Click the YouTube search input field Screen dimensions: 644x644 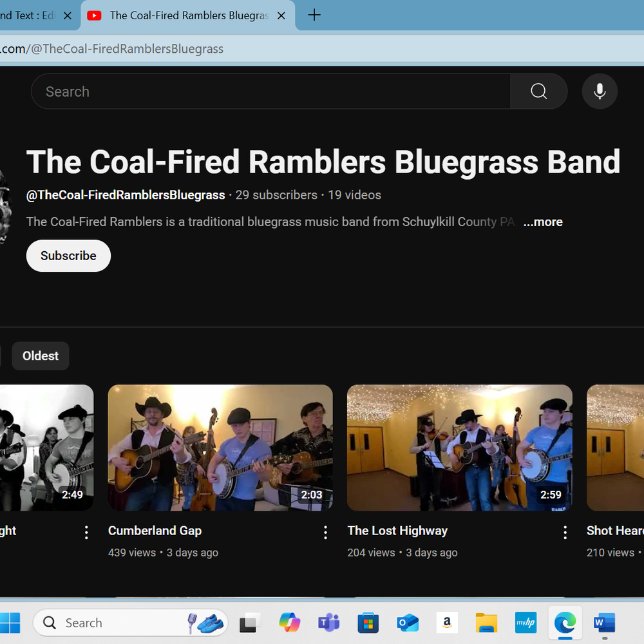point(270,91)
